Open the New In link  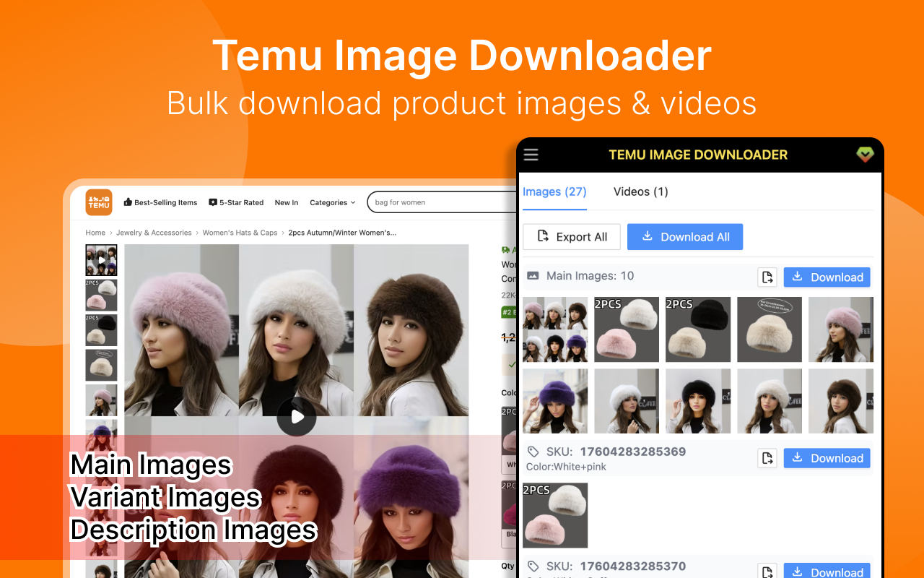coord(287,203)
